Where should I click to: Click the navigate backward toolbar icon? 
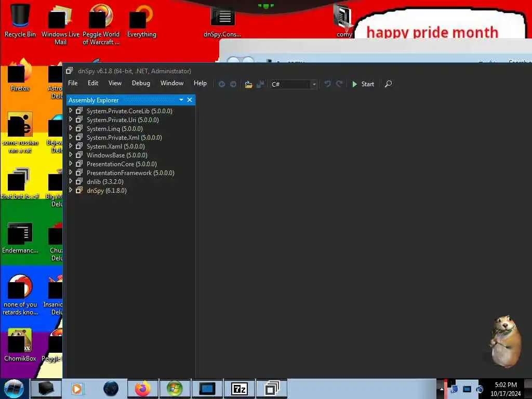coord(221,84)
